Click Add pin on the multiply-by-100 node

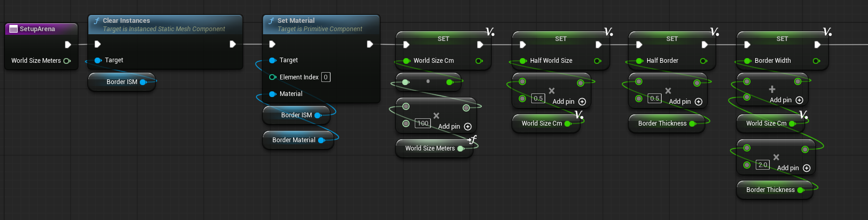467,127
